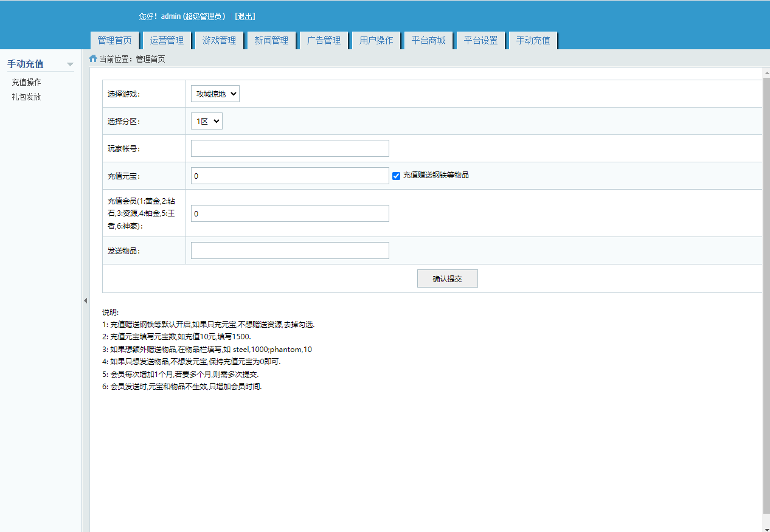Screen dimensions: 770x532
Task: Switch to the 用户操作 tab
Action: click(376, 41)
